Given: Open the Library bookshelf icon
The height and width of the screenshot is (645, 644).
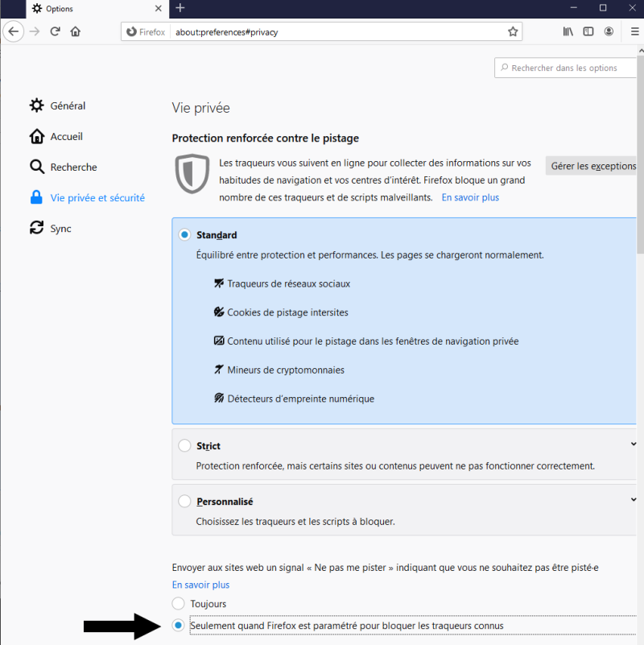Looking at the screenshot, I should (568, 31).
